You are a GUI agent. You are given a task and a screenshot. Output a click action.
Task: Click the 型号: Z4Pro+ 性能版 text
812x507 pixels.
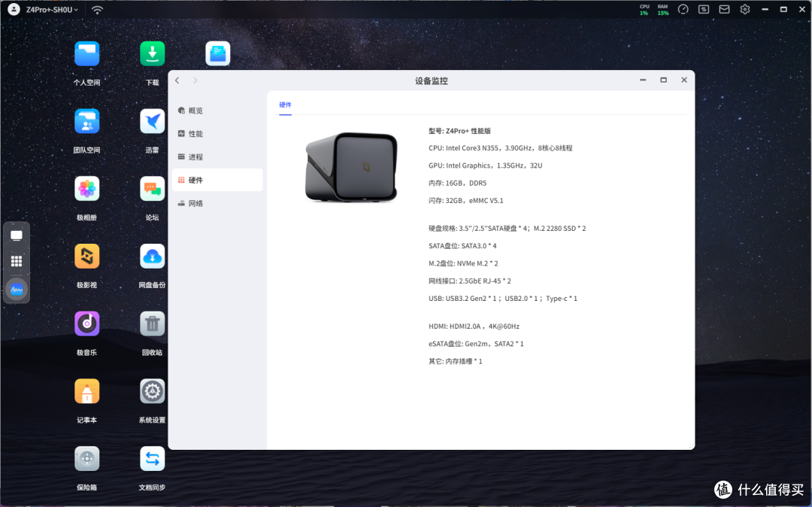click(459, 131)
